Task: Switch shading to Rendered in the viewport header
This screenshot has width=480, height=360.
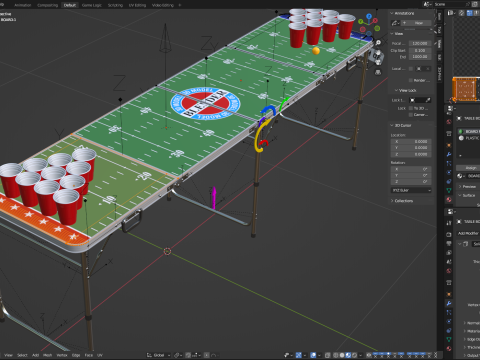Action: pos(354,355)
